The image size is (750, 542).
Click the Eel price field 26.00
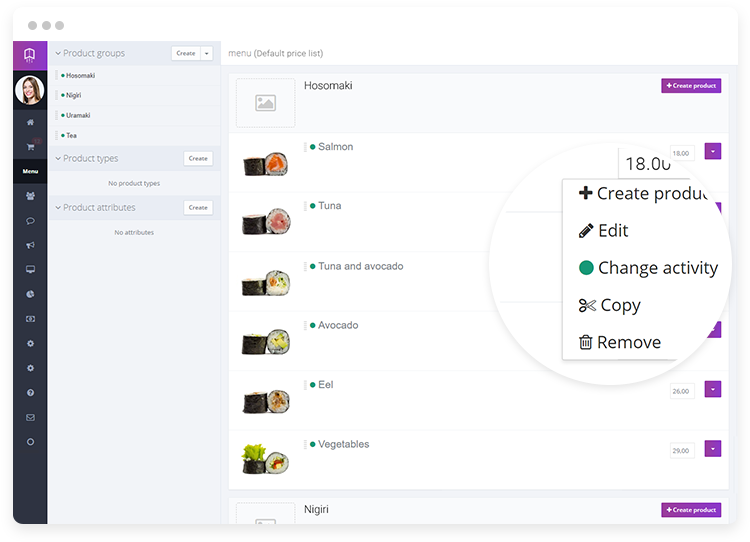coord(682,391)
